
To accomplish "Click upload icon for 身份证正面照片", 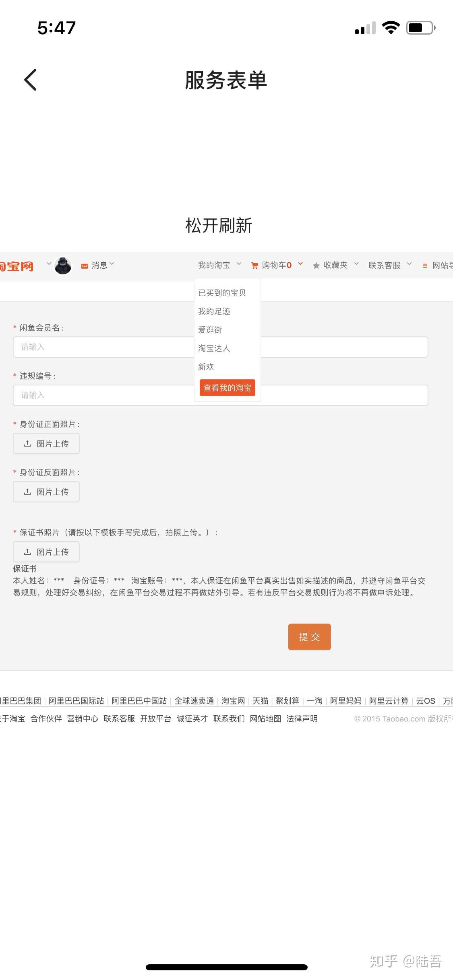I will pyautogui.click(x=27, y=443).
